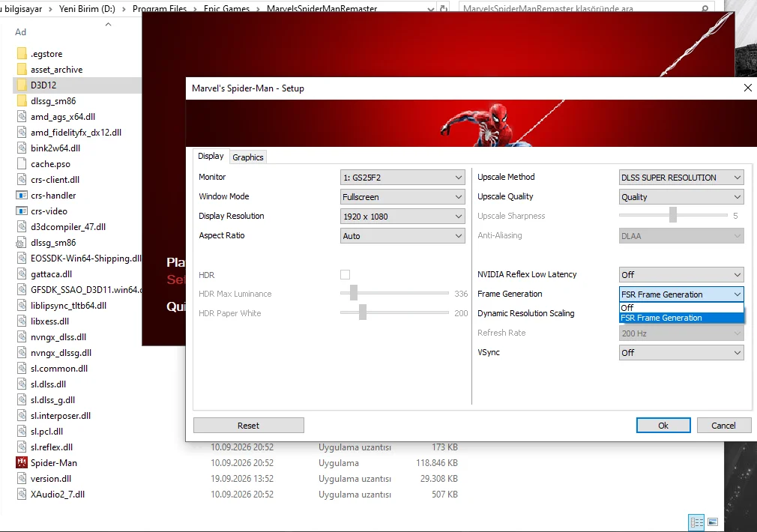
Task: Click the amd_fidelityfx_dx12.dll file icon
Action: pyautogui.click(x=22, y=133)
